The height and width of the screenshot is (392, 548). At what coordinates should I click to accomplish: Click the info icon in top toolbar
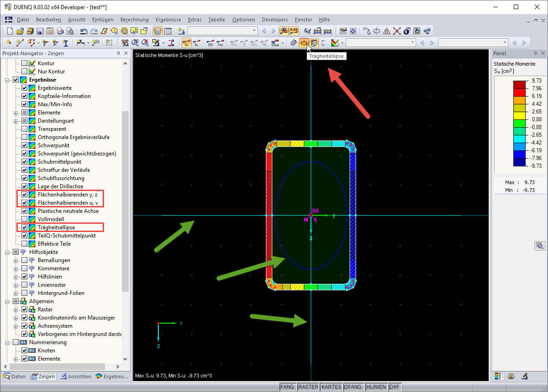407,31
